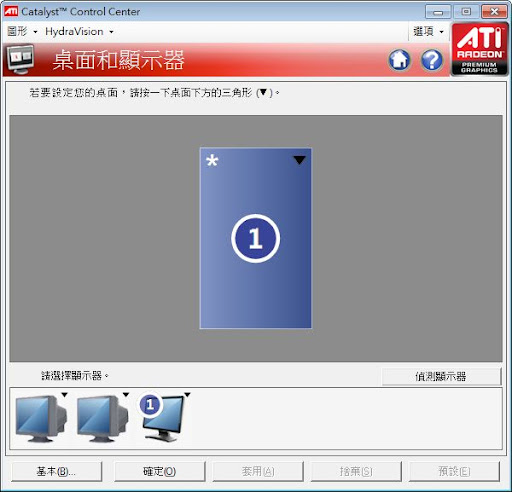The image size is (512, 492).
Task: Open the 選項 menu
Action: pyautogui.click(x=428, y=32)
